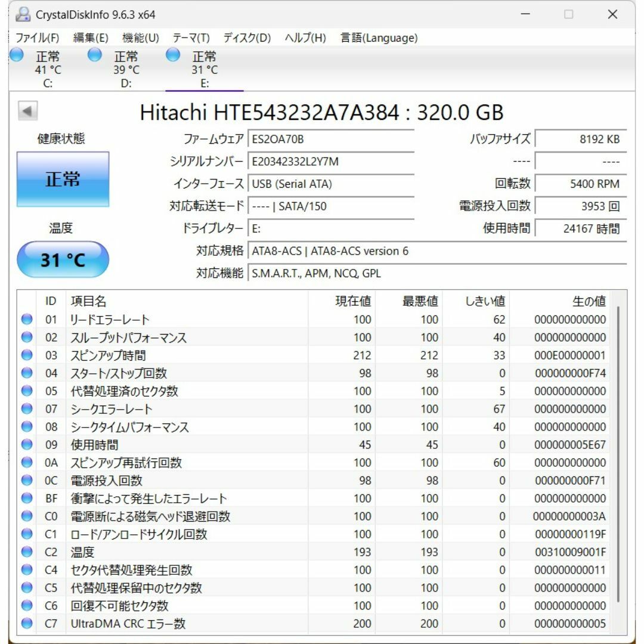Viewport: 644px width, 644px height.
Task: Click the 項目名 column header
Action: click(x=187, y=301)
